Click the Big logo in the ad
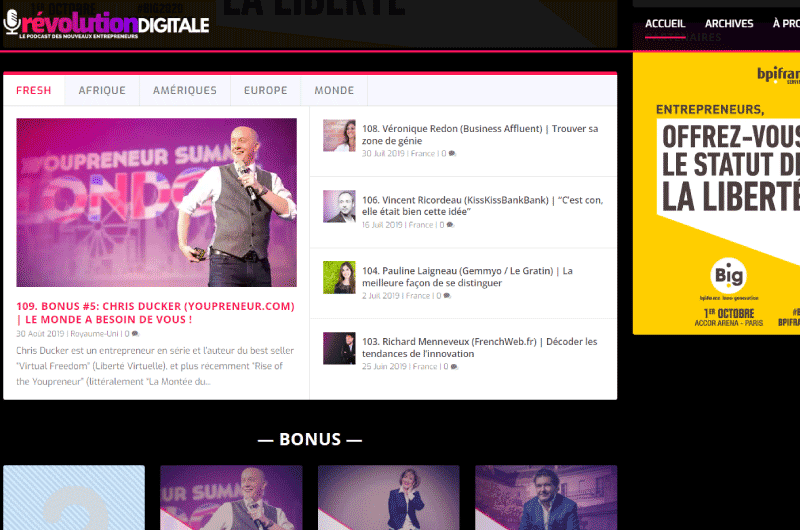Screen dimensions: 800x530 tap(729, 276)
